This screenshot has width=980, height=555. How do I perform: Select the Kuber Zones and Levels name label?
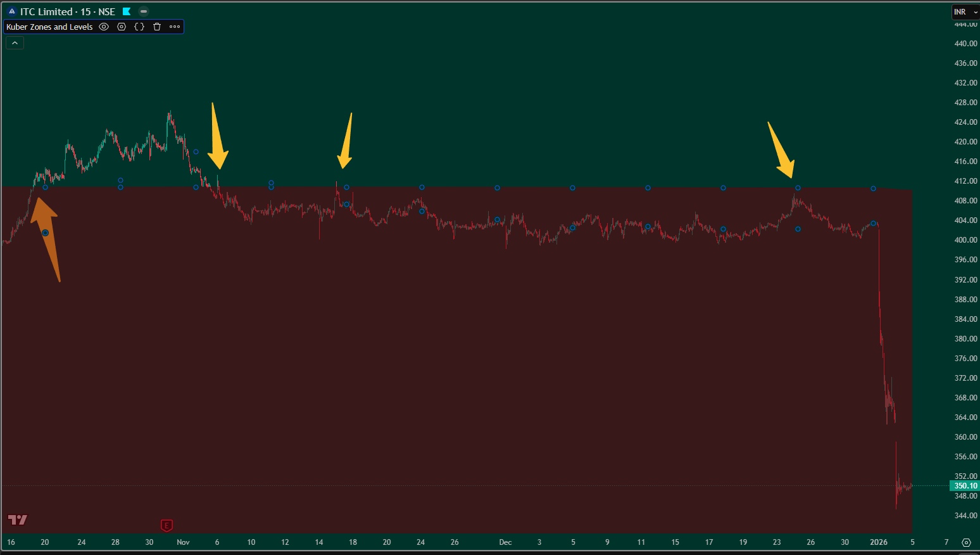[49, 27]
